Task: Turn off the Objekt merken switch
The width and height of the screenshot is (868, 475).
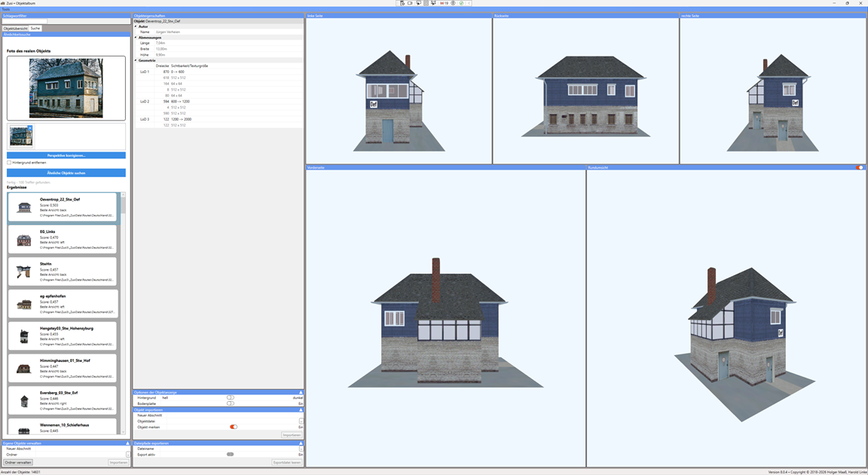Action: [234, 427]
